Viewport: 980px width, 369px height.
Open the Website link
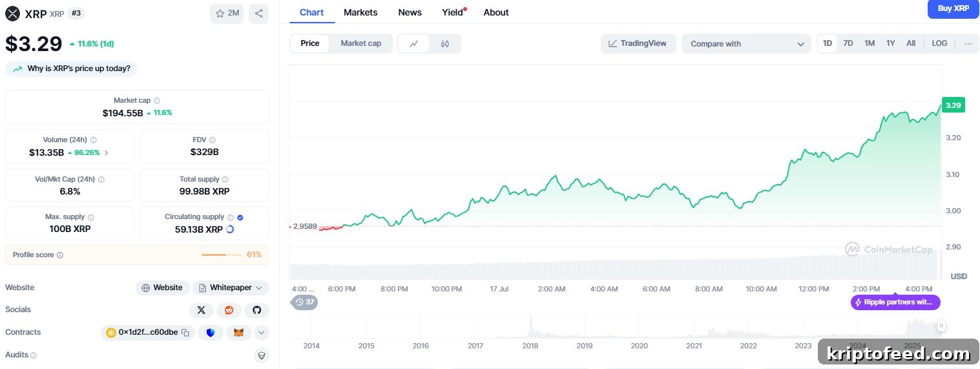[162, 288]
